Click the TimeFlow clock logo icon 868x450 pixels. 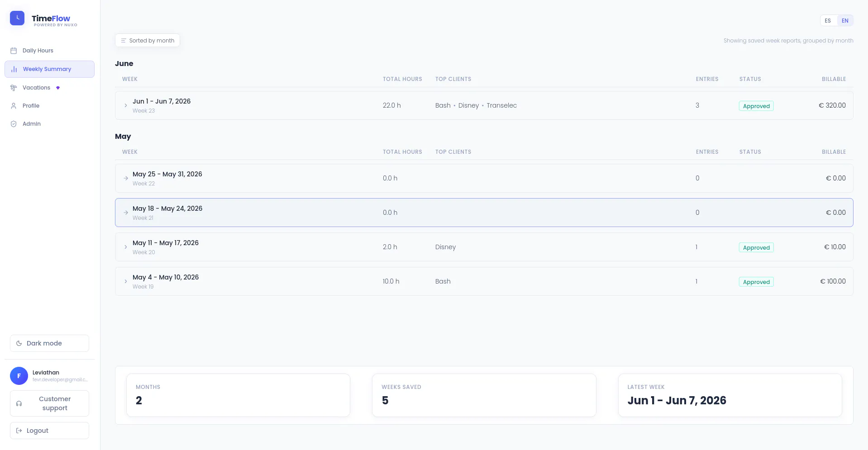(x=17, y=18)
